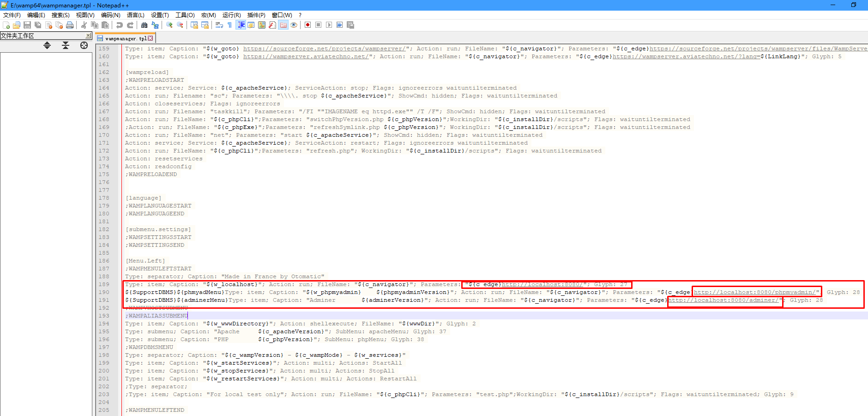Open the Replace dialog from the toolbar
This screenshot has width=868, height=416.
(x=155, y=25)
